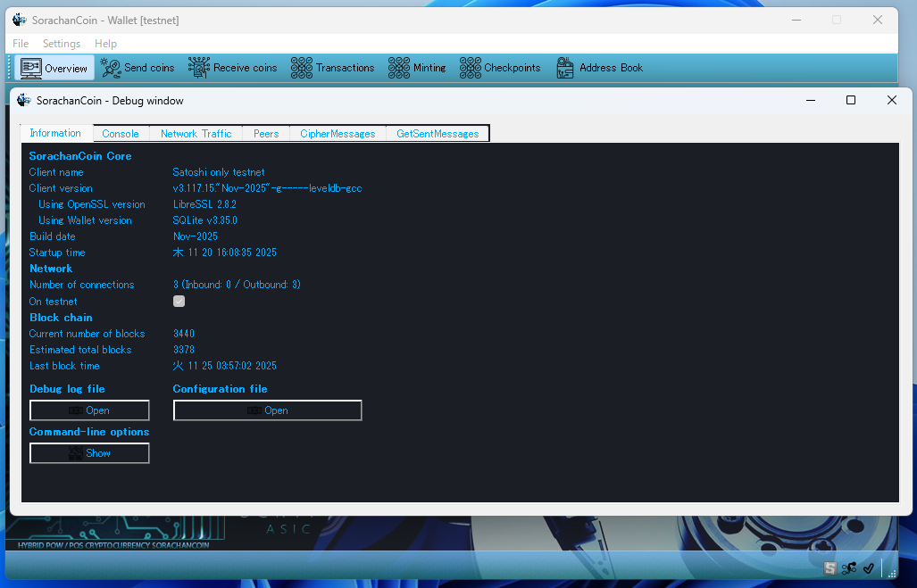
Task: Open the debug log file
Action: coord(89,410)
